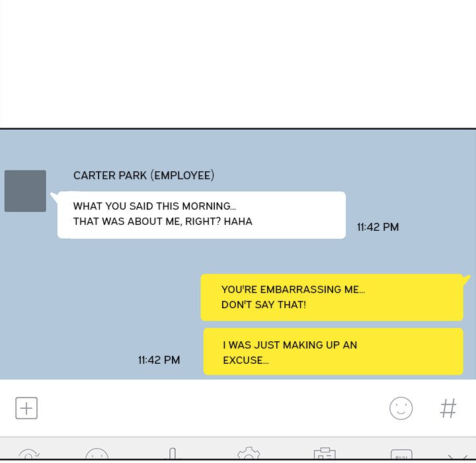The image size is (476, 463).
Task: Tap the 11:42 PM timestamp beside the sent message
Action: (159, 360)
